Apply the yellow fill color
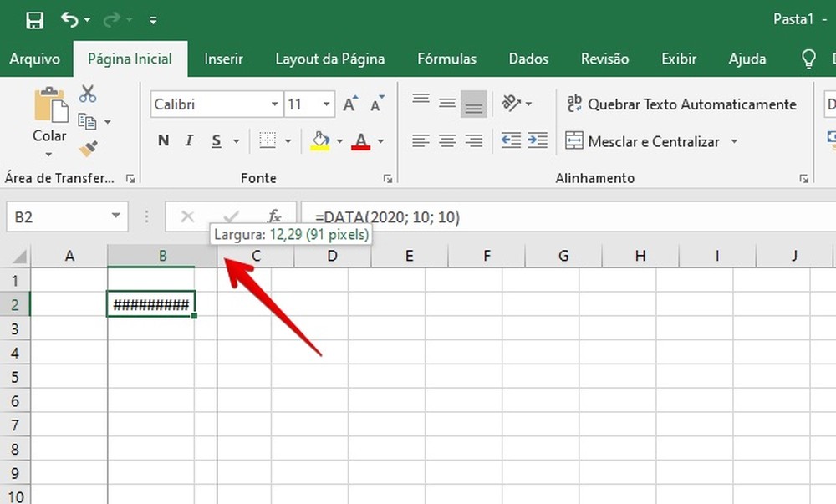This screenshot has height=504, width=836. (320, 141)
